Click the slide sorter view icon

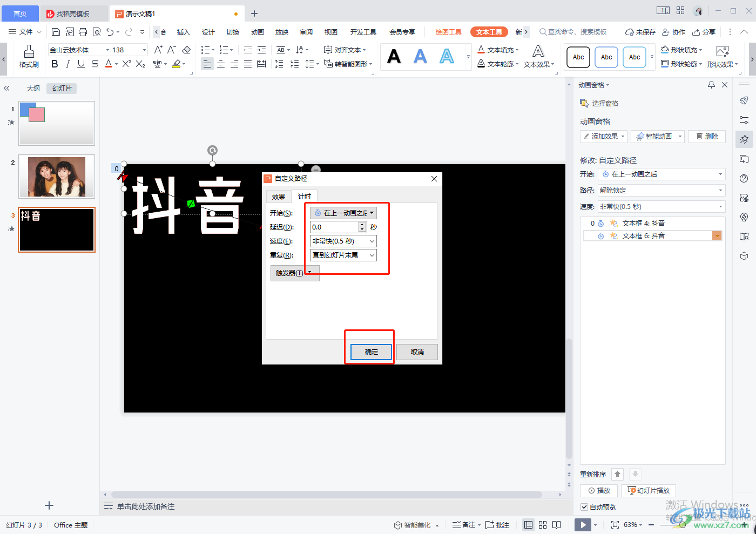click(543, 525)
